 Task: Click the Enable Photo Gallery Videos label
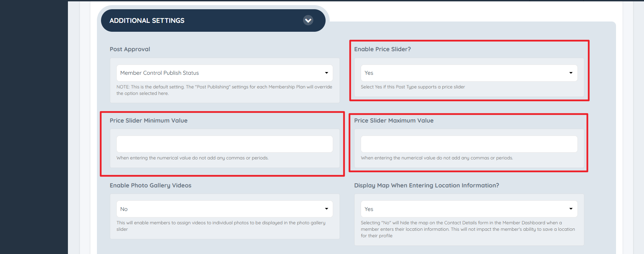[x=151, y=185]
